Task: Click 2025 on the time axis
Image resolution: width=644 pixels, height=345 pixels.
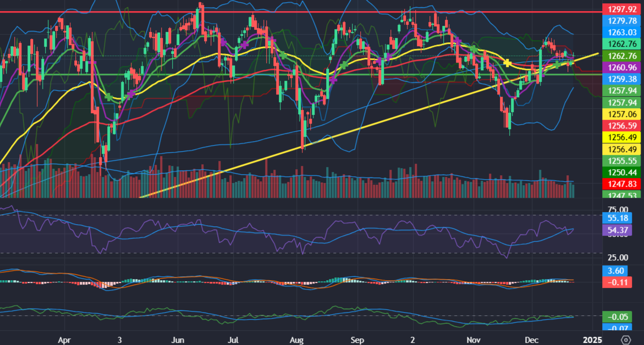Action: coord(593,340)
